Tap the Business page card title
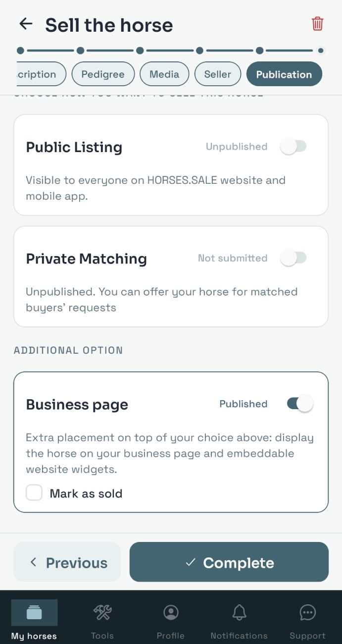Viewport: 342px width, 644px height. click(x=77, y=405)
